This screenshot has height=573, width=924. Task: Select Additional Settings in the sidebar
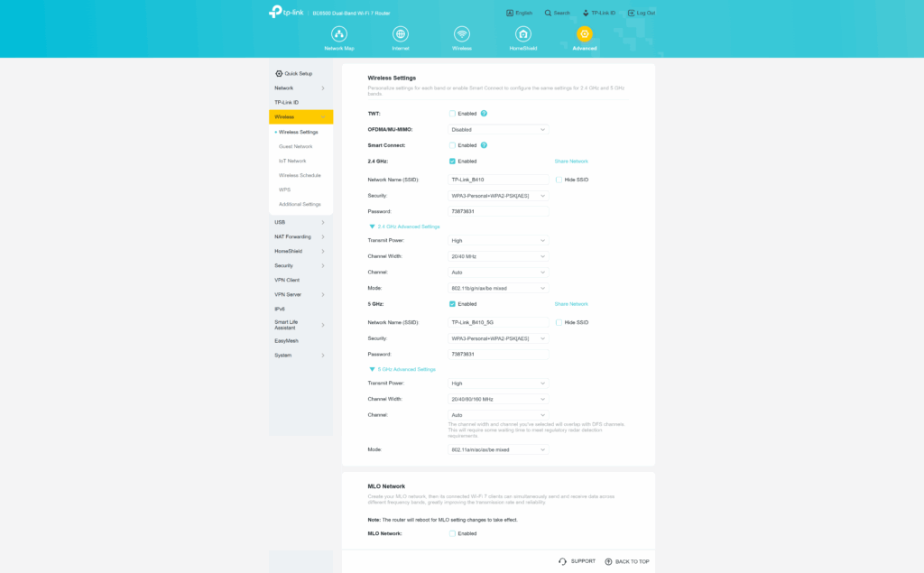click(300, 204)
